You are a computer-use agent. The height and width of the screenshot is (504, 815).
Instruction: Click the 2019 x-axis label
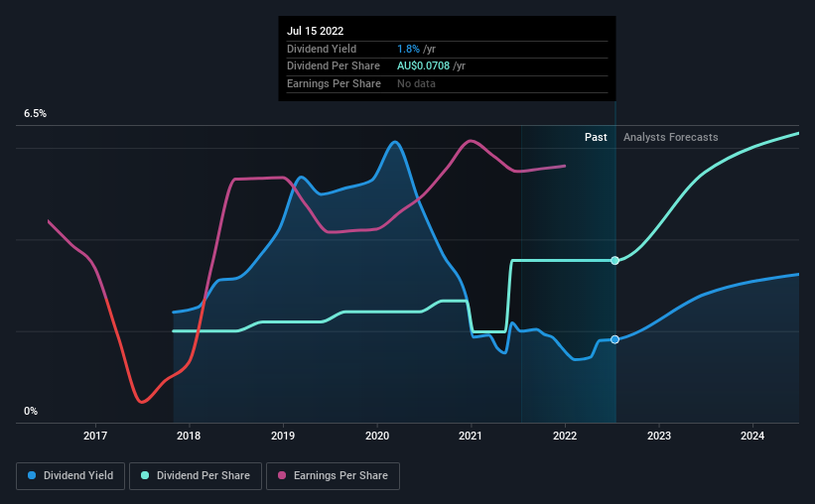(x=283, y=436)
